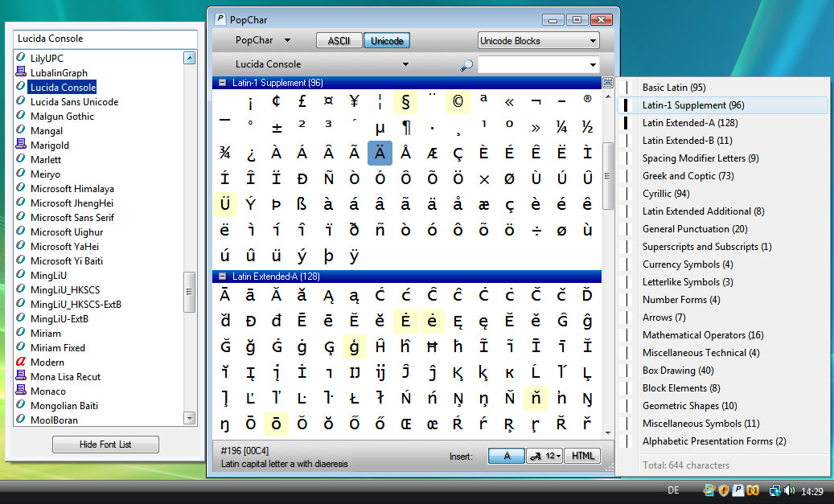Click the network tray icon
This screenshot has height=504, width=834.
tap(775, 490)
